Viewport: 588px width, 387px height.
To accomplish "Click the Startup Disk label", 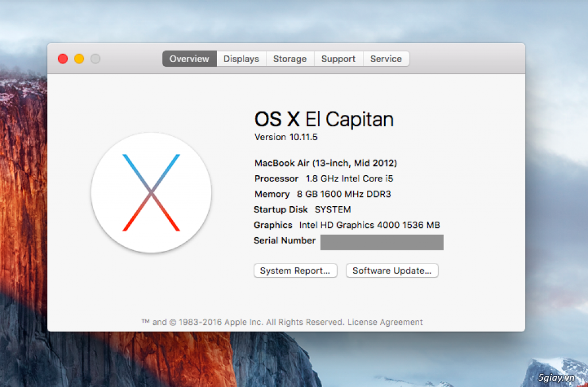I will click(x=280, y=210).
